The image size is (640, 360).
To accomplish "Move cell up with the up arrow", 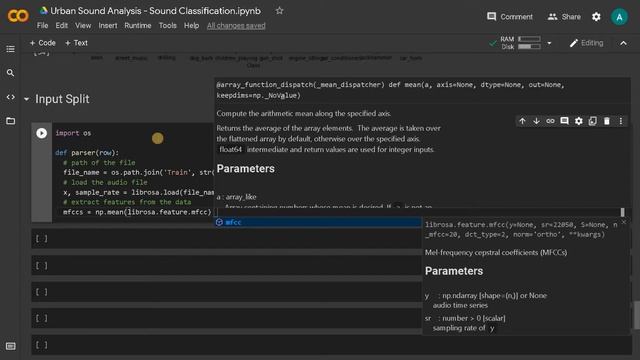I will (522, 121).
